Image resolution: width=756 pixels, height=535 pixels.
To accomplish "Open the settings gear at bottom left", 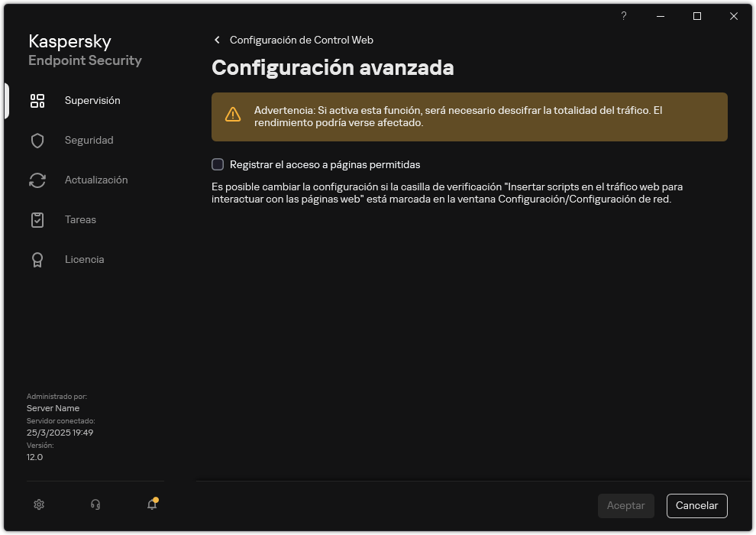I will tap(38, 504).
